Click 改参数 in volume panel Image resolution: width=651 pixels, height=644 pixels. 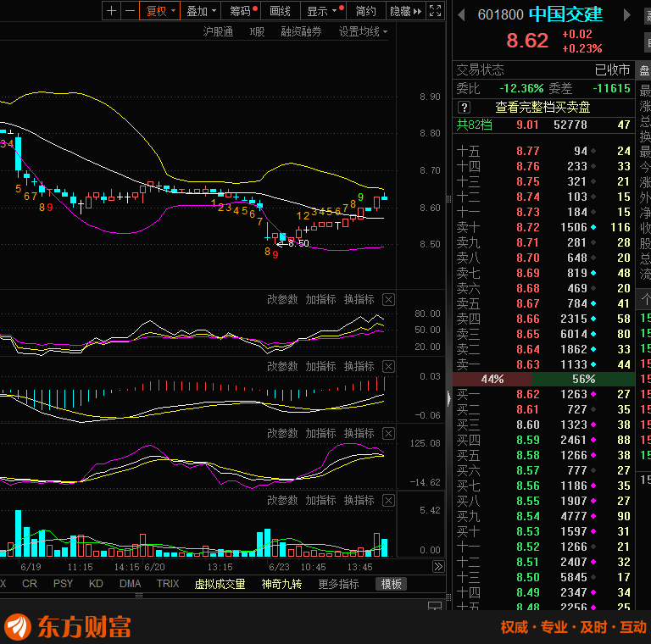pos(282,500)
